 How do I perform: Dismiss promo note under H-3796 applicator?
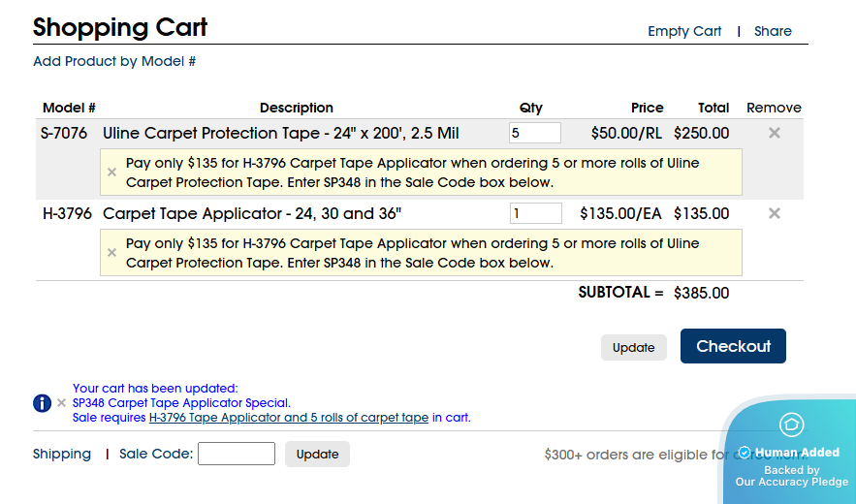(x=111, y=252)
